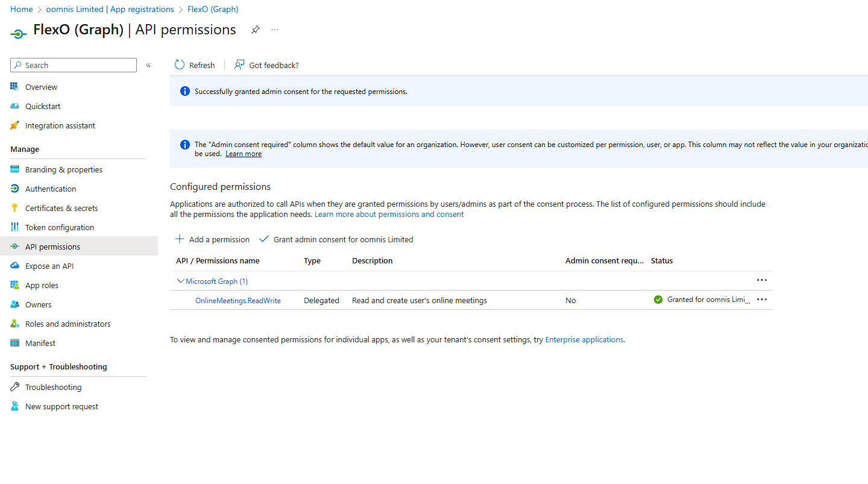Viewport: 868px width, 484px height.
Task: Click the Got feedback? button label
Action: [274, 65]
